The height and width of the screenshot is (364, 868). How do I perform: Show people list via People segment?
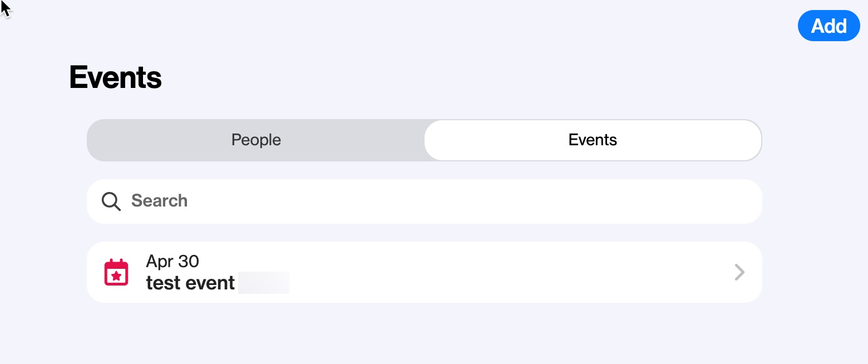[x=256, y=140]
